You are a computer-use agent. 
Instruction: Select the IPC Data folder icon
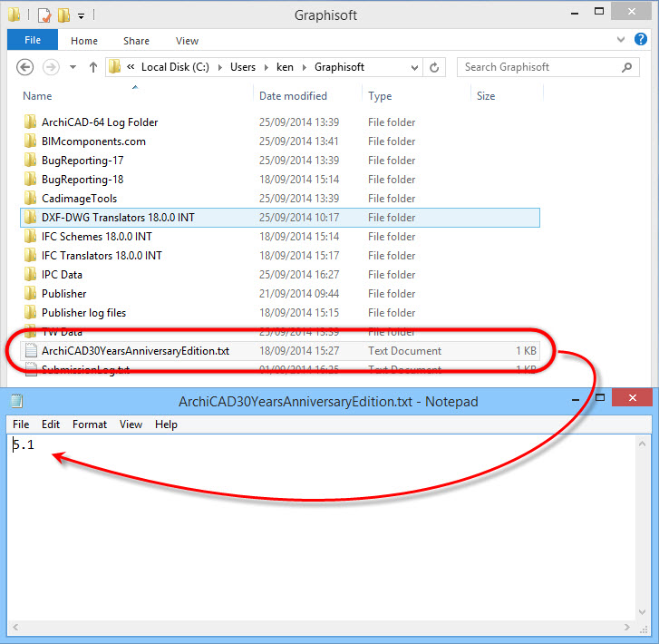tap(30, 275)
